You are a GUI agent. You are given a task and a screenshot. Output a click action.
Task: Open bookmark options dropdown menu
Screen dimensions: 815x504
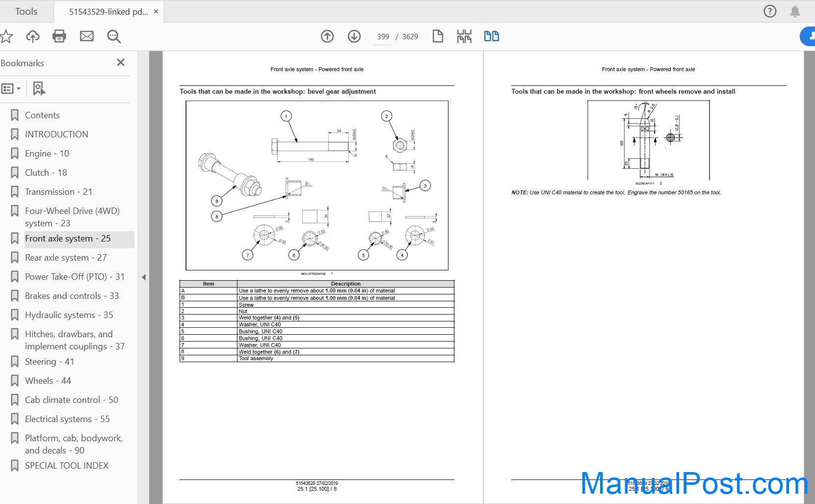(11, 89)
